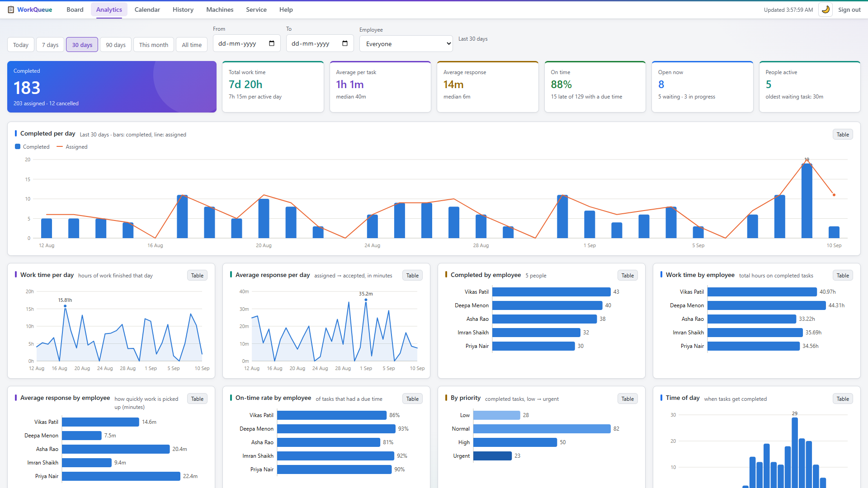Click the Average response 14m card

(488, 87)
